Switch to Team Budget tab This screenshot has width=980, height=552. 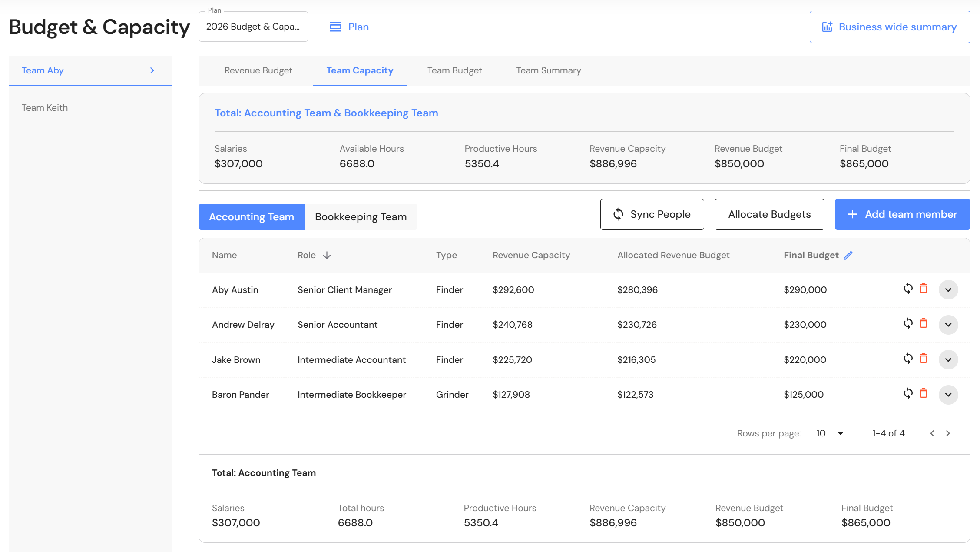[x=454, y=70]
